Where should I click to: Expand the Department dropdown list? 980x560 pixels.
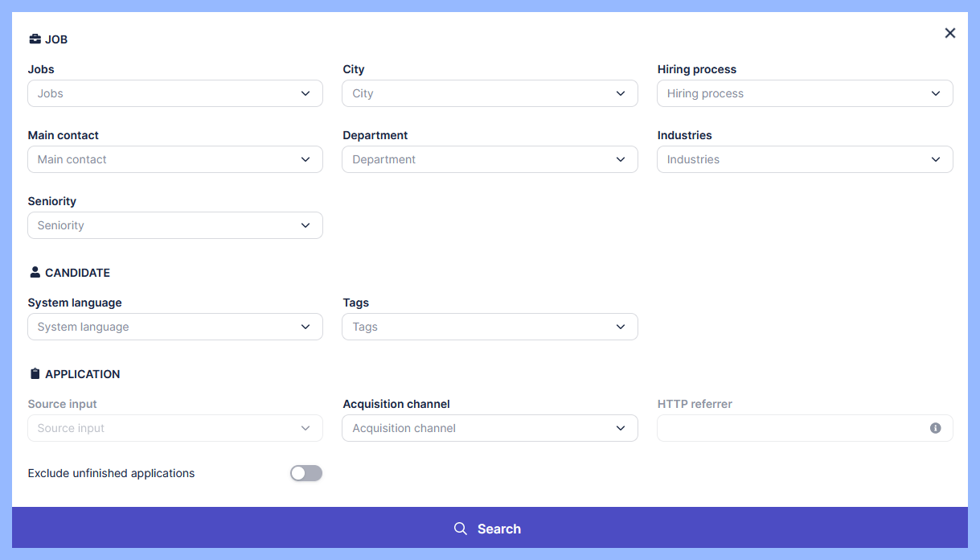pyautogui.click(x=490, y=159)
